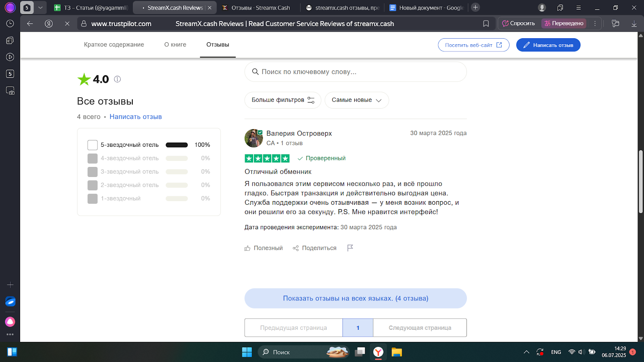This screenshot has height=362, width=644.
Task: Click the Написать отзыв link under Все отзывы
Action: tap(136, 117)
